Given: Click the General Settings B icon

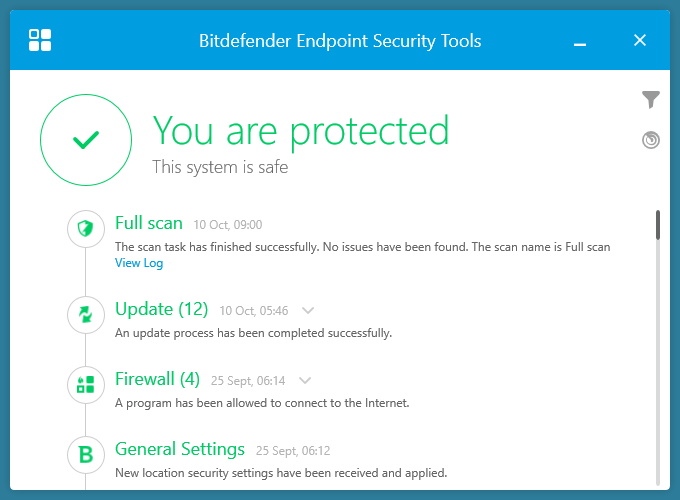Looking at the screenshot, I should pos(86,455).
